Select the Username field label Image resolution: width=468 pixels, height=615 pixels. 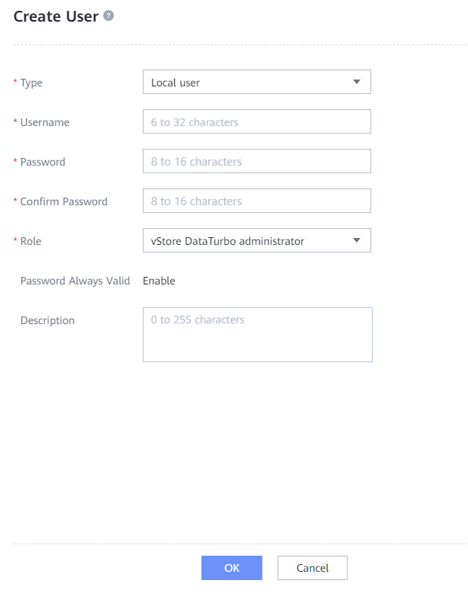tap(45, 122)
